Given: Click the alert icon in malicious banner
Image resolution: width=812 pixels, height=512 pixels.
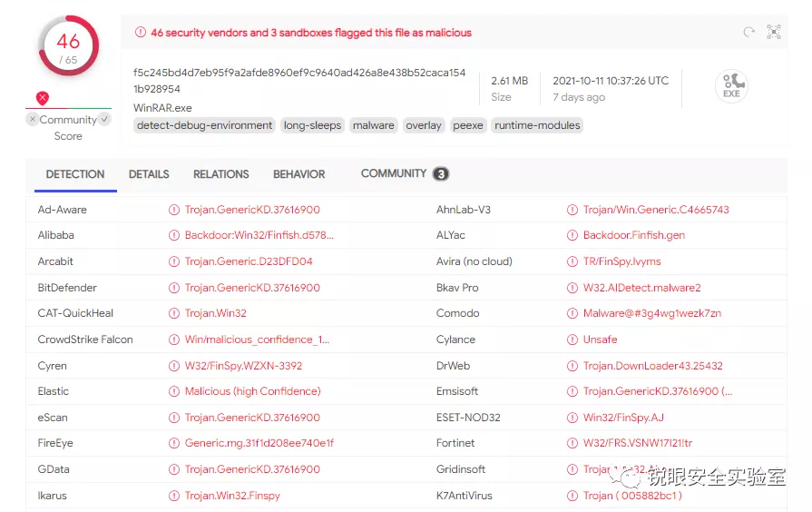Looking at the screenshot, I should tap(141, 32).
